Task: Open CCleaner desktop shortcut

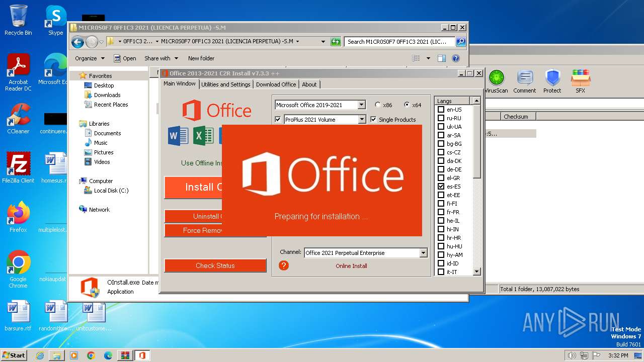Action: 18,119
